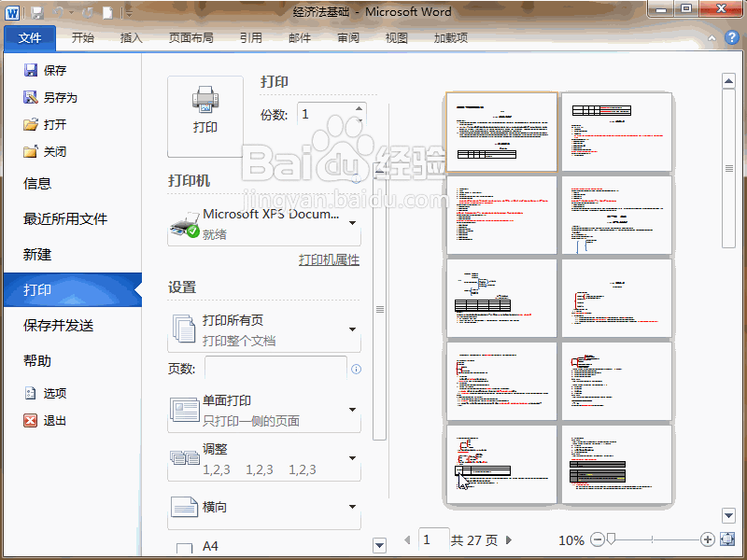Click the Word logo icon in the title bar

tap(12, 12)
